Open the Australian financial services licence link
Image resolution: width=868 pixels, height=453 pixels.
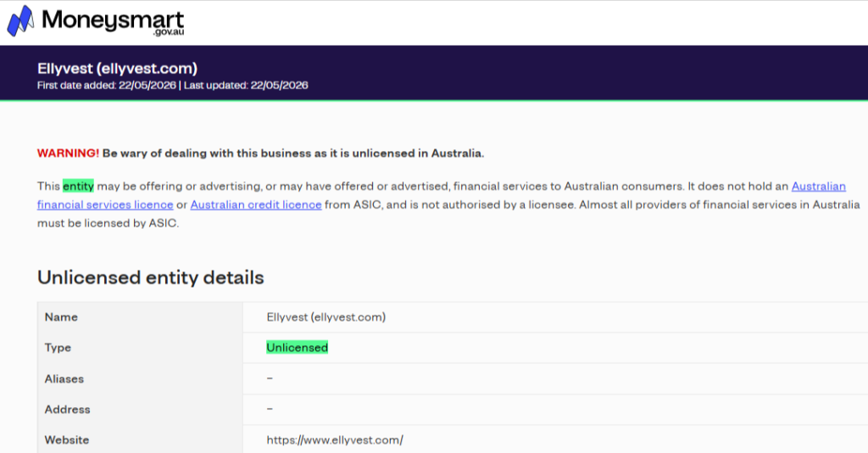pyautogui.click(x=105, y=205)
